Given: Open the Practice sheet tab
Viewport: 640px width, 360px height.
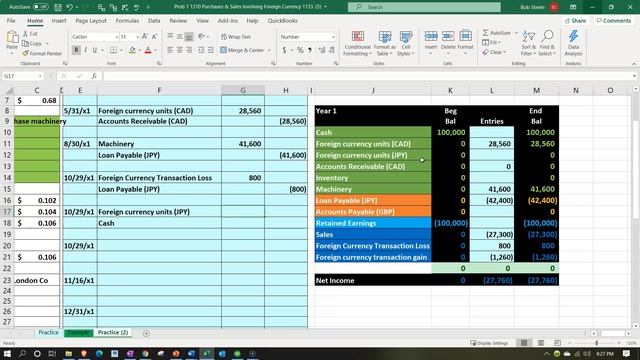Looking at the screenshot, I should click(x=48, y=333).
